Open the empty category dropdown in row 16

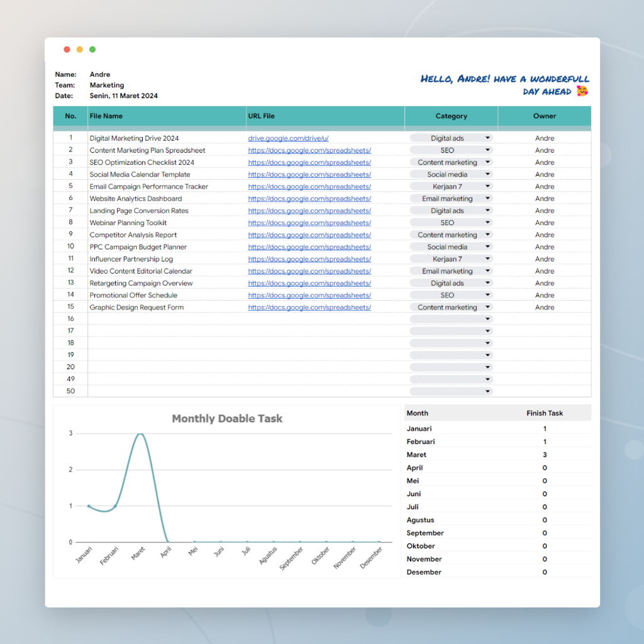pos(487,319)
